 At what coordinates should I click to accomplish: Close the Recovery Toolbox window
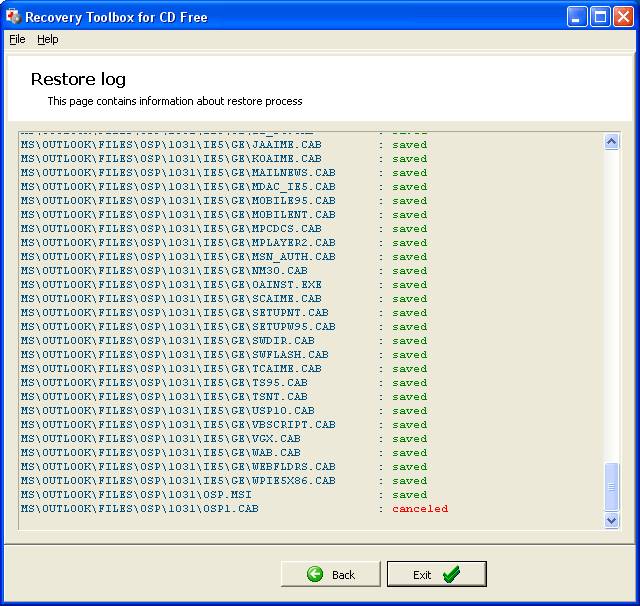pyautogui.click(x=623, y=16)
